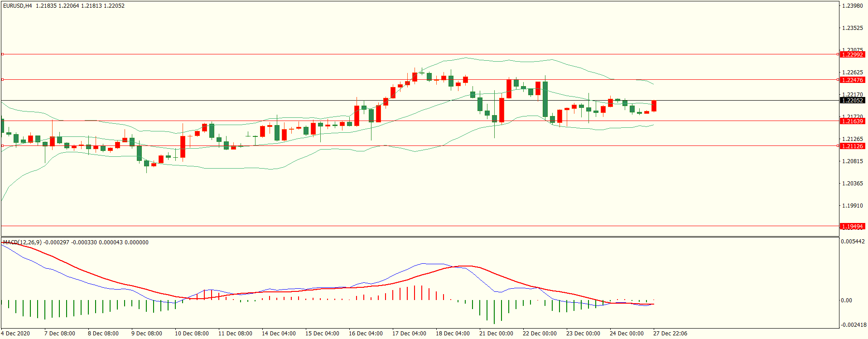Click the 1.23525 price axis label
This screenshot has height=339, width=868.
point(852,28)
